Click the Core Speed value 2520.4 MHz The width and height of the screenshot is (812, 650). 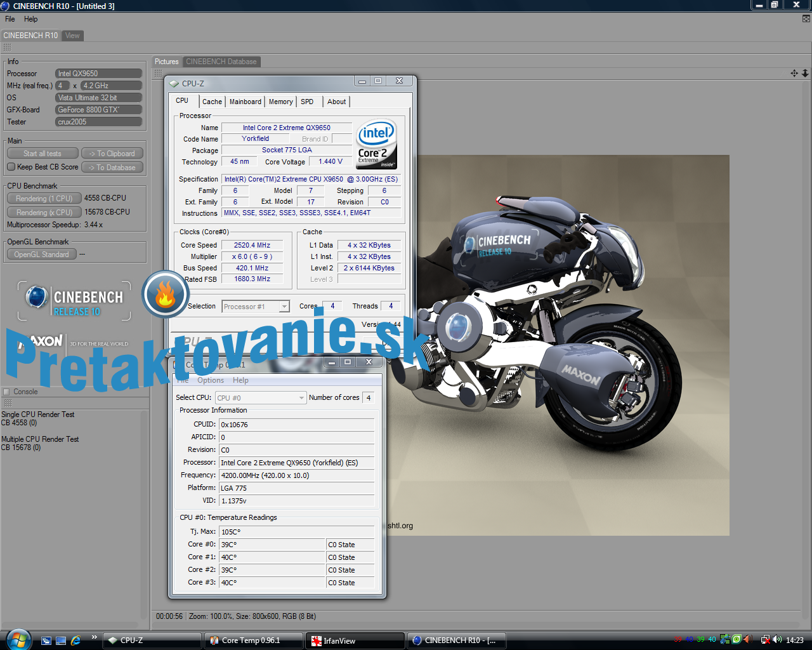coord(252,245)
